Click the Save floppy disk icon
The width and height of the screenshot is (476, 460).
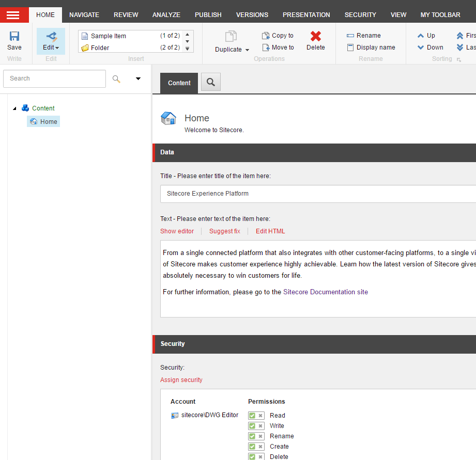click(x=14, y=36)
